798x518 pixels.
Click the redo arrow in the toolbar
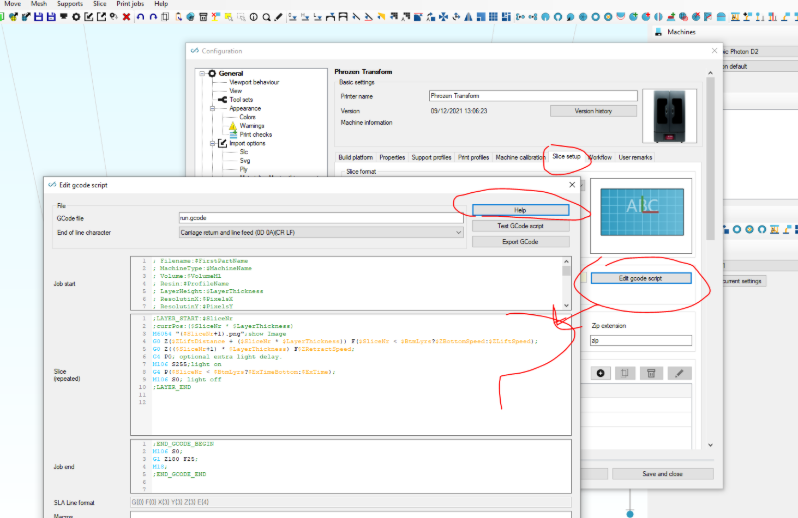153,17
